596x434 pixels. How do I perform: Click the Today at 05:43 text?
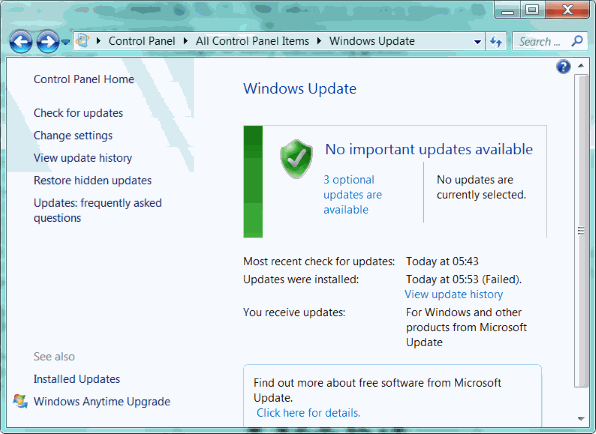pos(442,261)
